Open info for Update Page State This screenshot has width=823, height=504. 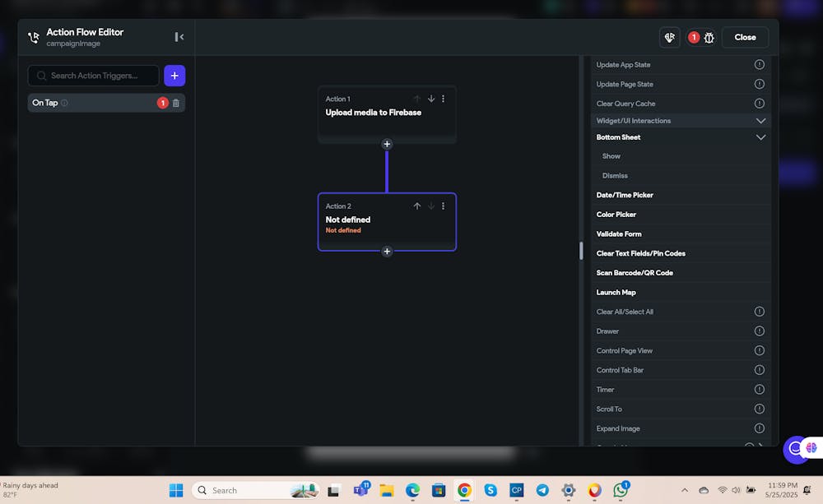[759, 84]
